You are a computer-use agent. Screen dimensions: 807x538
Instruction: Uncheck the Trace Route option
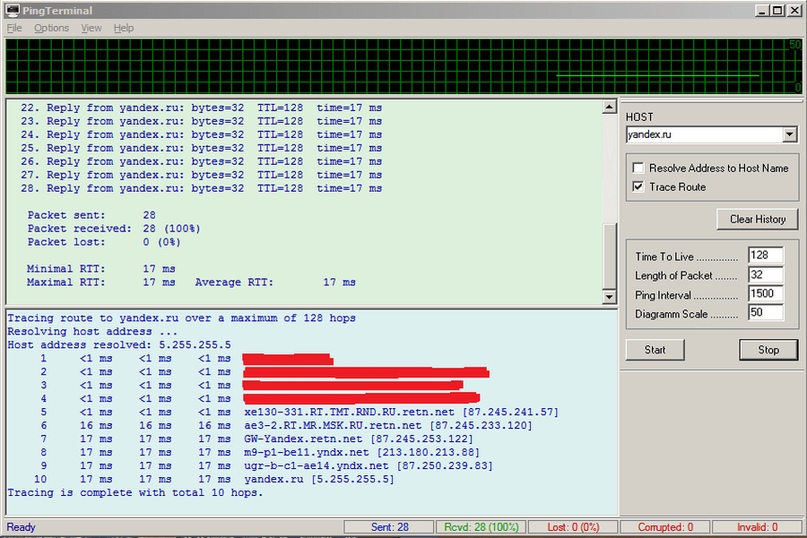point(639,187)
